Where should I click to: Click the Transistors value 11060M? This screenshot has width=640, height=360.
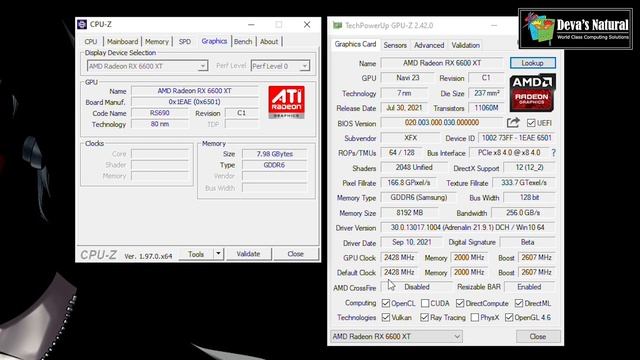click(x=486, y=108)
